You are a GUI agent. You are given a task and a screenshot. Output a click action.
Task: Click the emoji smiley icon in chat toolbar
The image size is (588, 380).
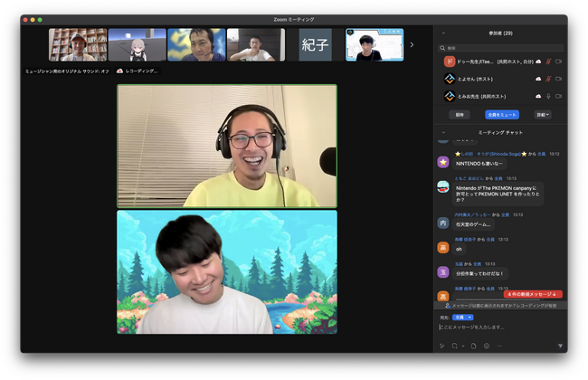coord(487,347)
